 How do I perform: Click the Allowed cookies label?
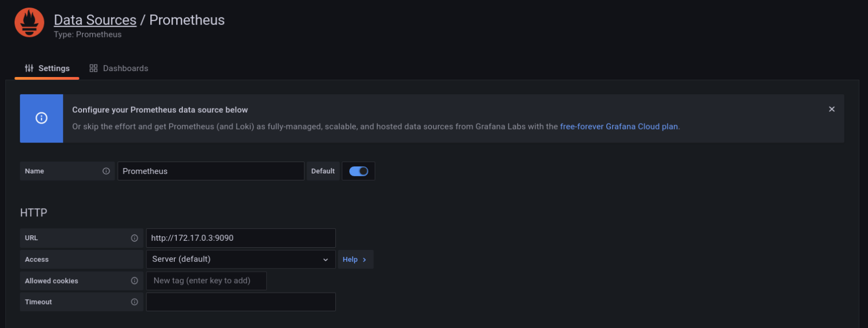click(x=52, y=281)
